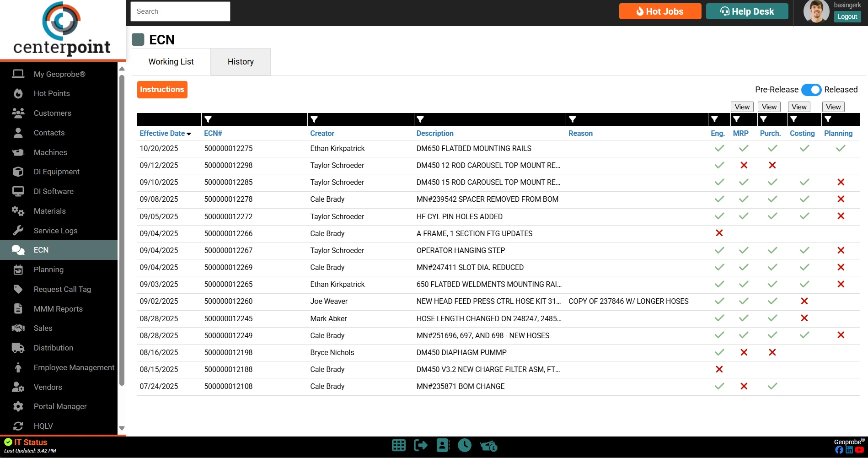Screen dimensions: 868x458
Task: Click the Distribution truck icon
Action: pos(18,348)
